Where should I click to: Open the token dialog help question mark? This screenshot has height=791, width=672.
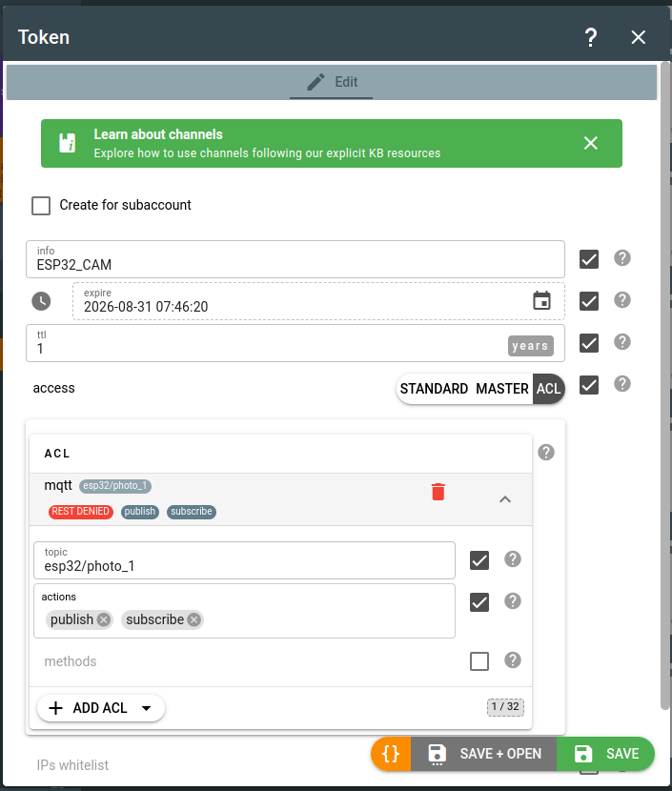coord(591,37)
